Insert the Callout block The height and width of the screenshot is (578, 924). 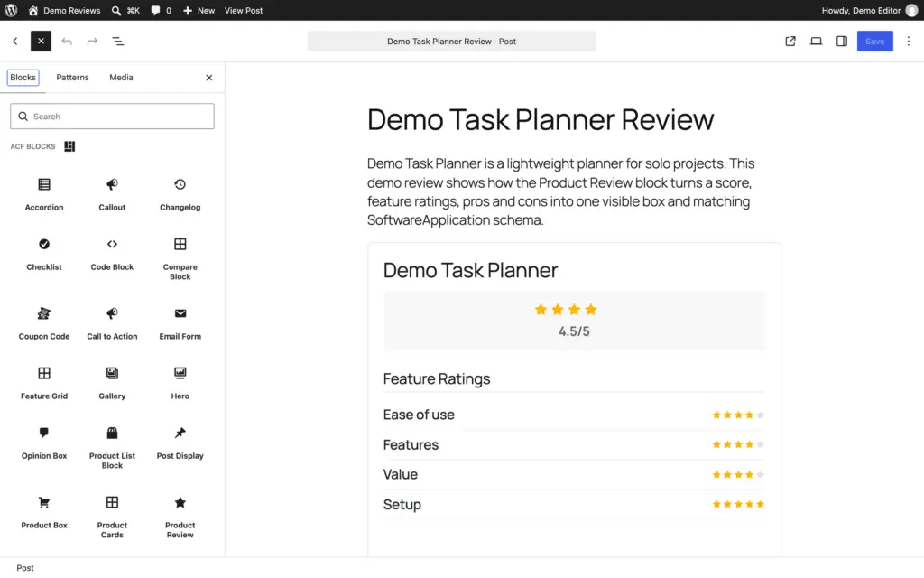click(112, 194)
